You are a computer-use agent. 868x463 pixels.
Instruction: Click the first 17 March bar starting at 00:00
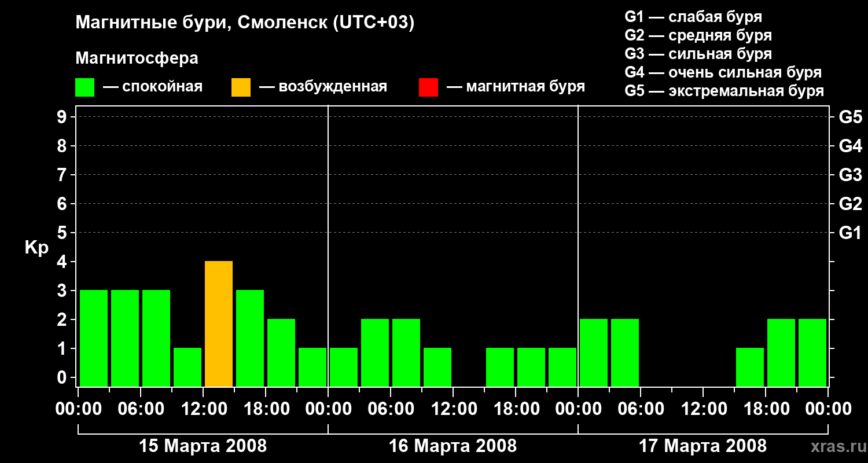[x=594, y=352]
